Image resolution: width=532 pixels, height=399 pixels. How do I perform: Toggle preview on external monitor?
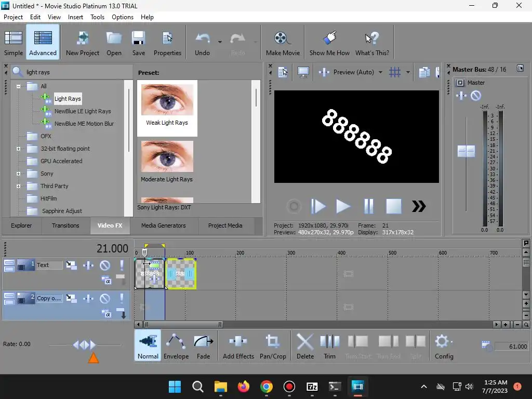pos(303,72)
